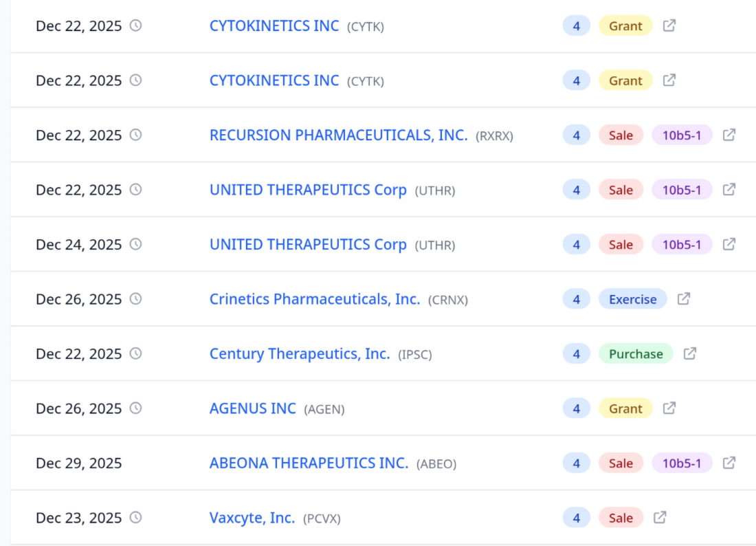
Task: Open the external link icon for ABEONA THERAPEUTICS
Action: pyautogui.click(x=730, y=463)
